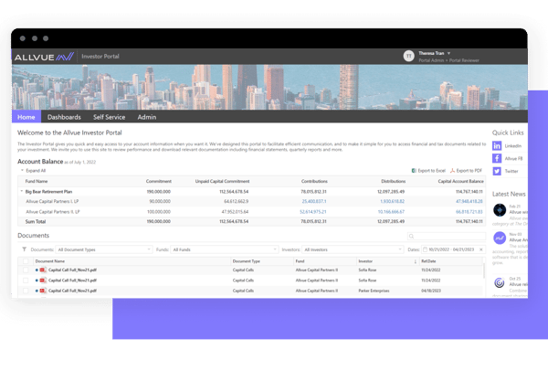The height and width of the screenshot is (392, 548).
Task: Open the Oct 25 news thumbnail
Action: [x=500, y=282]
